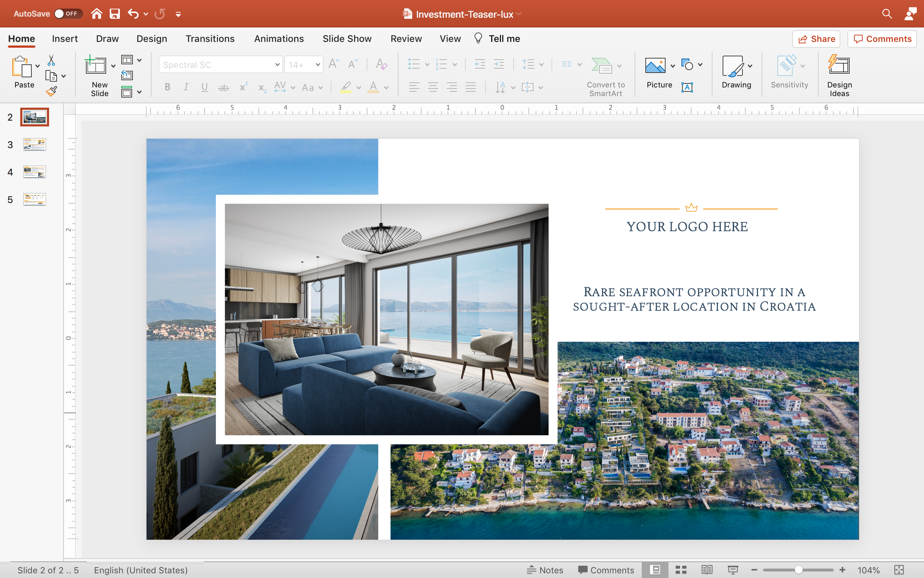Open the Draw tab
This screenshot has height=578, width=924.
(x=107, y=39)
